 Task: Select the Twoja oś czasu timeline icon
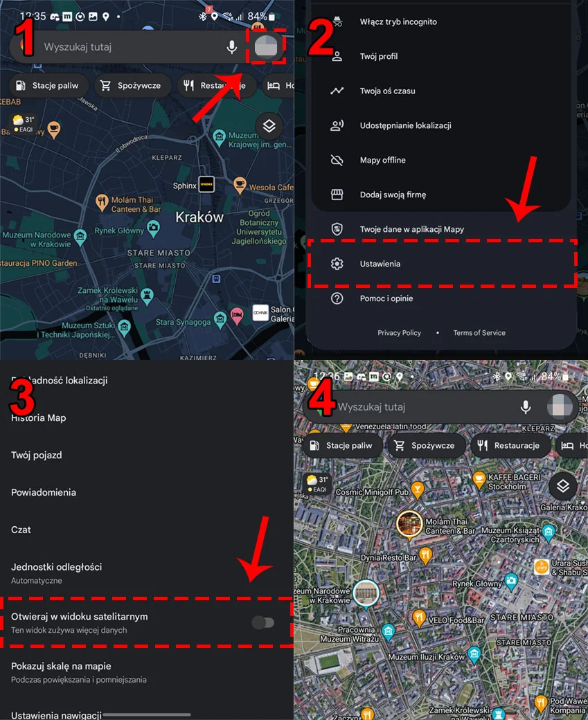point(337,91)
